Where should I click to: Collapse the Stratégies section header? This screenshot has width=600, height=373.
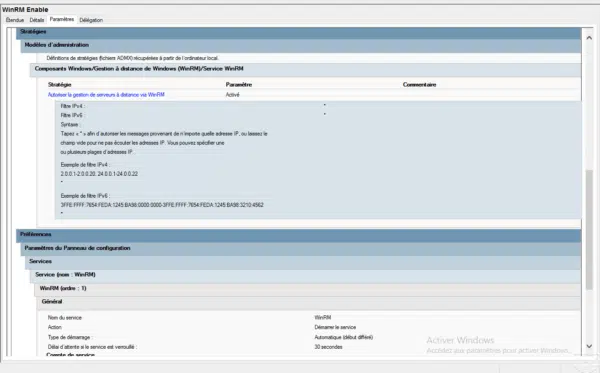[x=298, y=32]
